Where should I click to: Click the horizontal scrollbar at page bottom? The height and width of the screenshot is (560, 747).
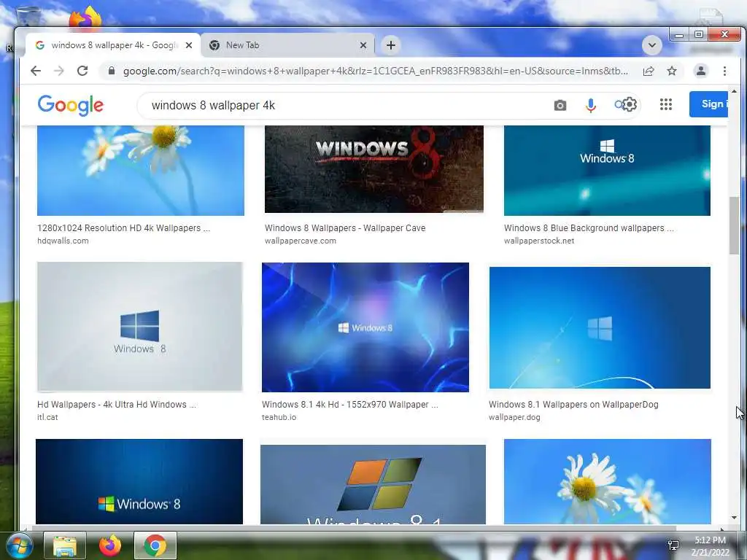(354, 528)
